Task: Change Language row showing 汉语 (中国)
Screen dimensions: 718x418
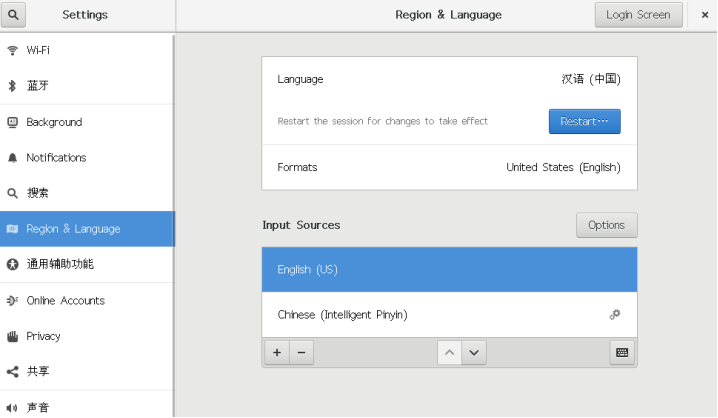Action: pyautogui.click(x=449, y=79)
